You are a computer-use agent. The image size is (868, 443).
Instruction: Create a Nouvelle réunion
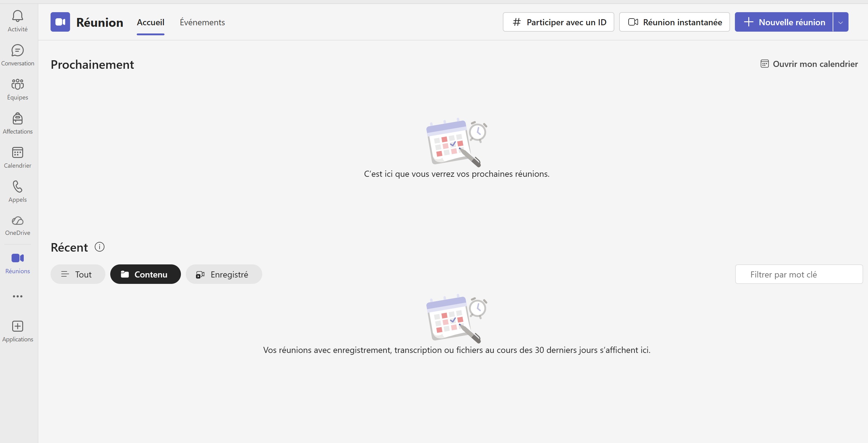[783, 22]
